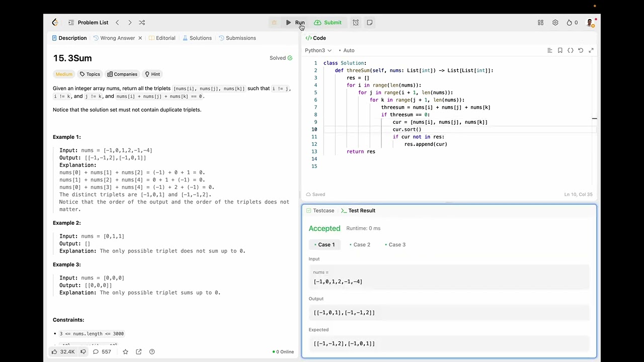Viewport: 644px width, 362px height.
Task: Show the Topics tag
Action: coord(90,74)
